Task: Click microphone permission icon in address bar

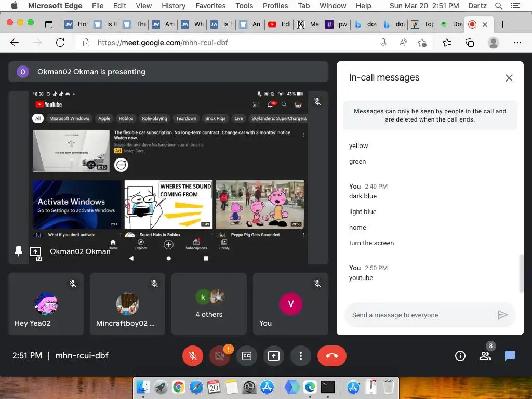Action: 383,43
